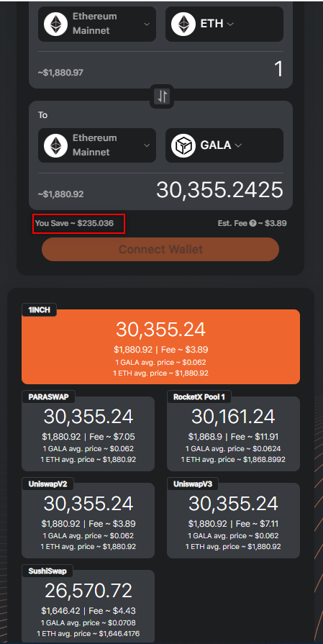Click 1 GALA avg. price ~ $0.0708
Screen dimensions: 323x644
tap(88, 622)
